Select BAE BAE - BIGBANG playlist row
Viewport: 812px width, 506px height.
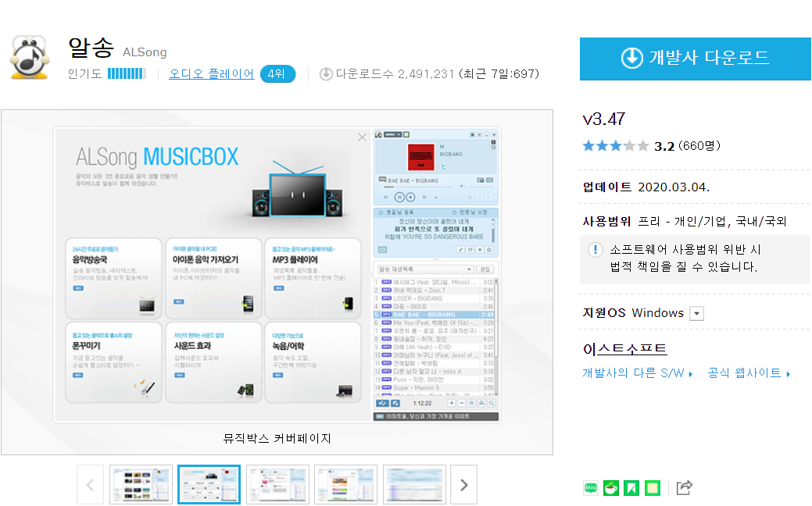click(x=435, y=315)
